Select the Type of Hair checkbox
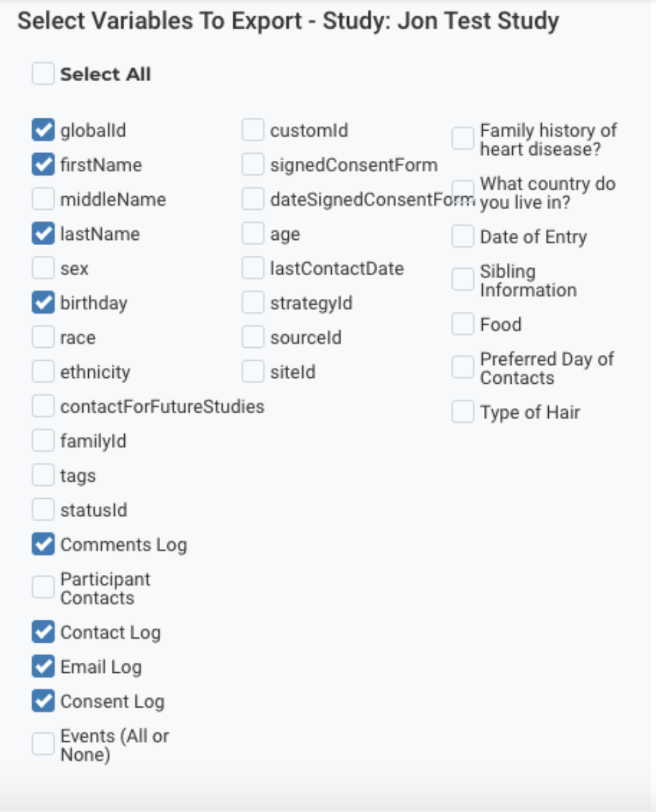Image resolution: width=656 pixels, height=812 pixels. (x=463, y=413)
